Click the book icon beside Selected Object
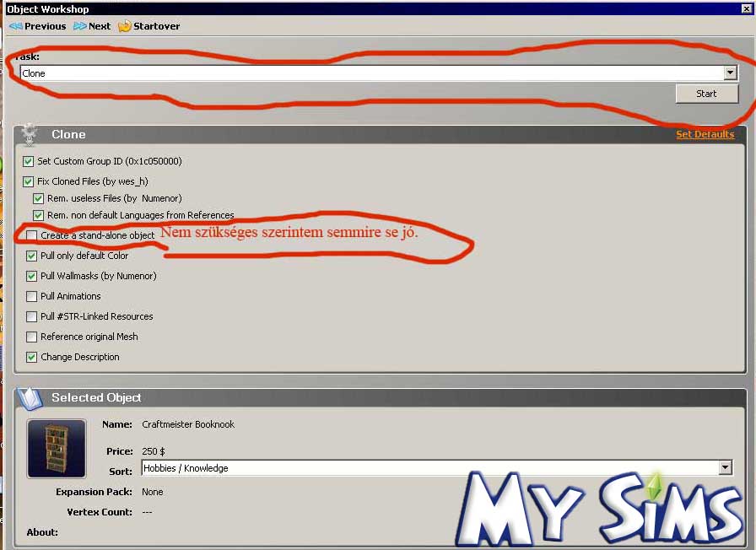 pyautogui.click(x=30, y=398)
